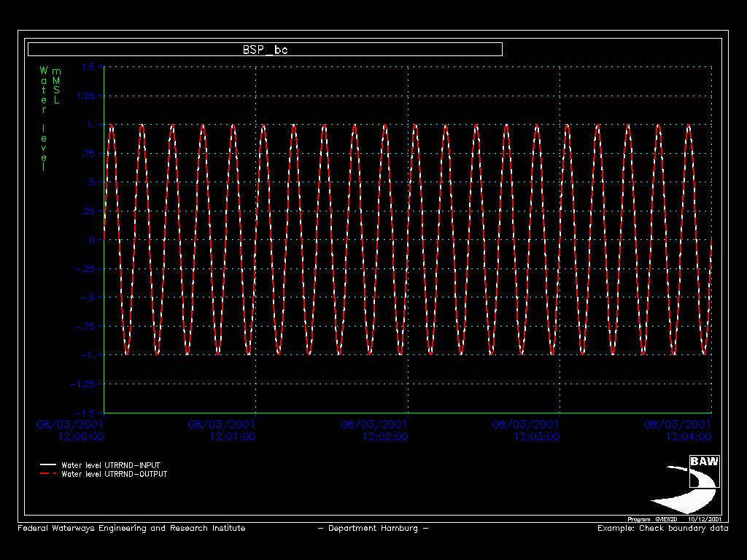Viewport: 747px width, 560px height.
Task: Click the time label 12:02:00
Action: pyautogui.click(x=385, y=437)
